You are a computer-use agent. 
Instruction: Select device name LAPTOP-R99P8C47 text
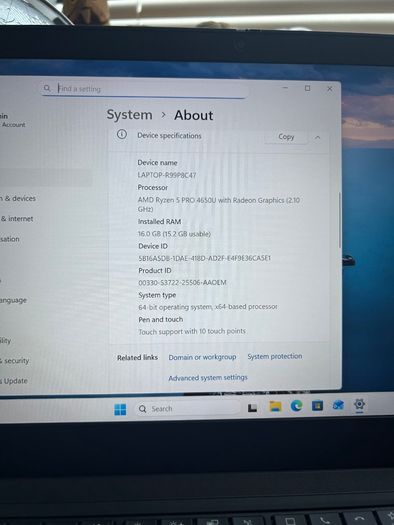[x=167, y=175]
